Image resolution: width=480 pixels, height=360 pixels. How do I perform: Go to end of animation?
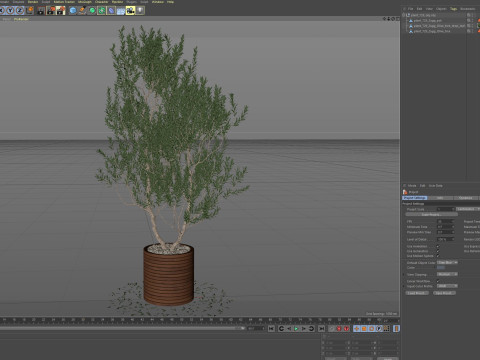coord(321,329)
